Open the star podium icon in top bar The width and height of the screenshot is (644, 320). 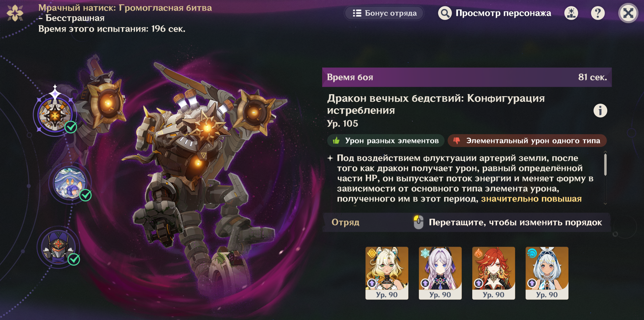(571, 13)
